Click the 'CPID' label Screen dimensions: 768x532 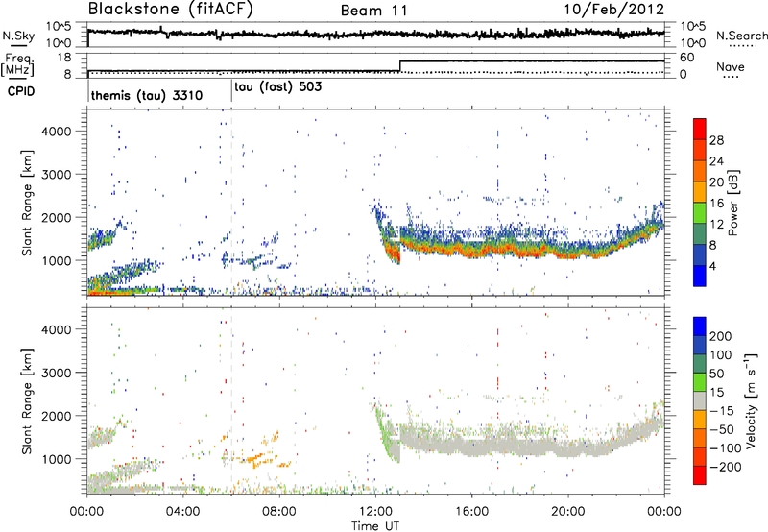click(x=21, y=91)
